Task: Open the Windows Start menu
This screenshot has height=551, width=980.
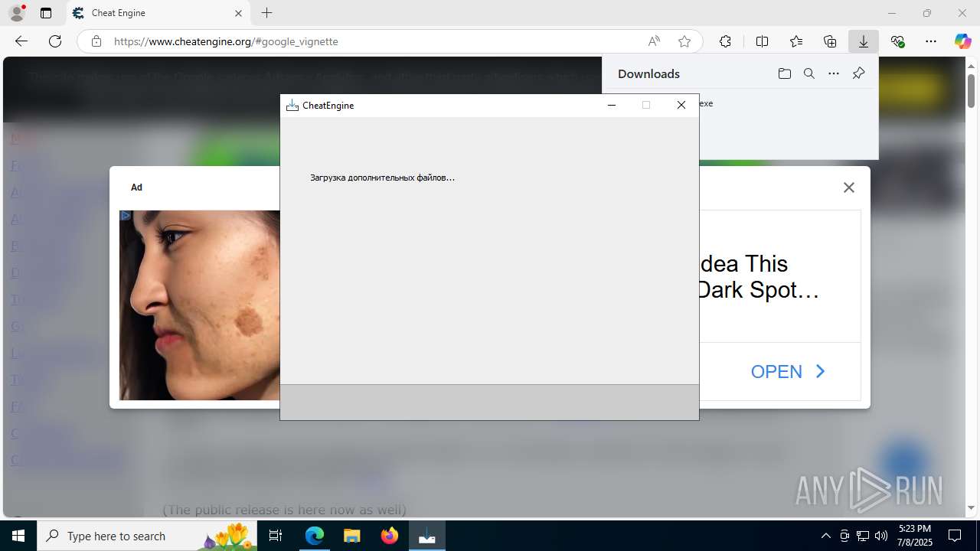Action: pos(18,536)
